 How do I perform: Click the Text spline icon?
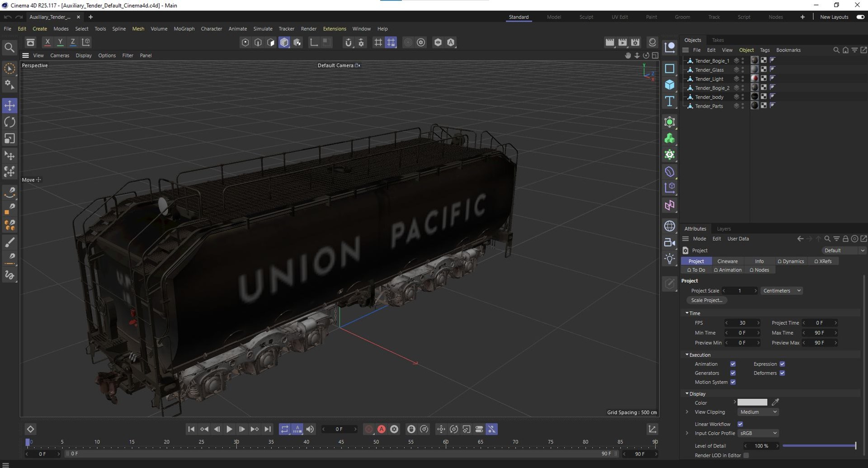coord(670,101)
